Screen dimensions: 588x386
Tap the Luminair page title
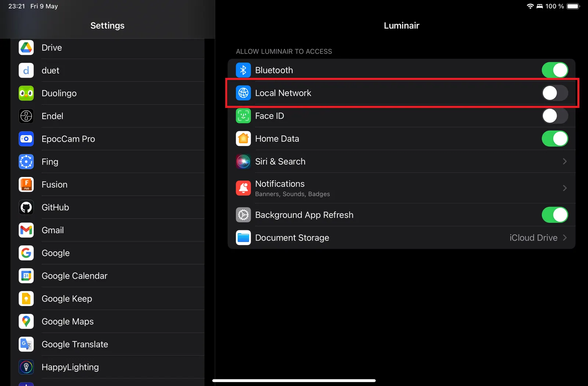pos(401,25)
